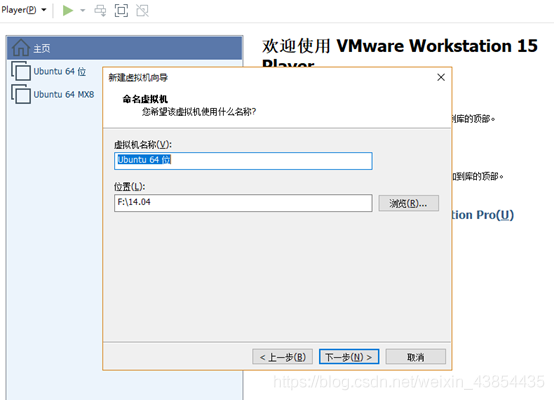Enter full screen mode icon
This screenshot has height=400, width=554.
click(121, 10)
